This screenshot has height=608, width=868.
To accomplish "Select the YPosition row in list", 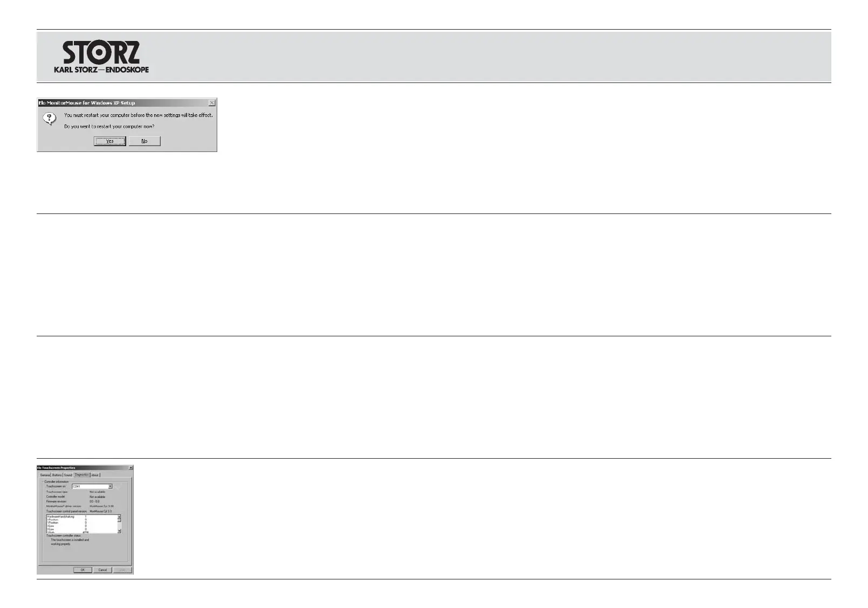I will coord(53,523).
